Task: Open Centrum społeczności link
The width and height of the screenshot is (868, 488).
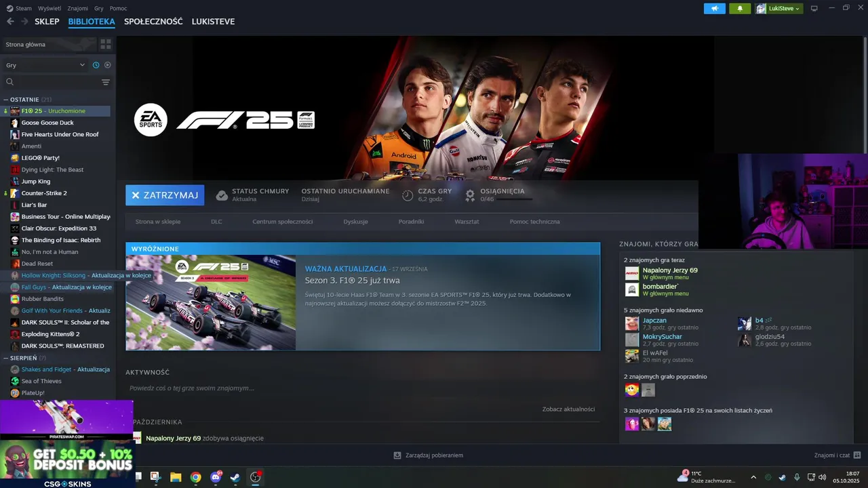Action: (x=283, y=222)
